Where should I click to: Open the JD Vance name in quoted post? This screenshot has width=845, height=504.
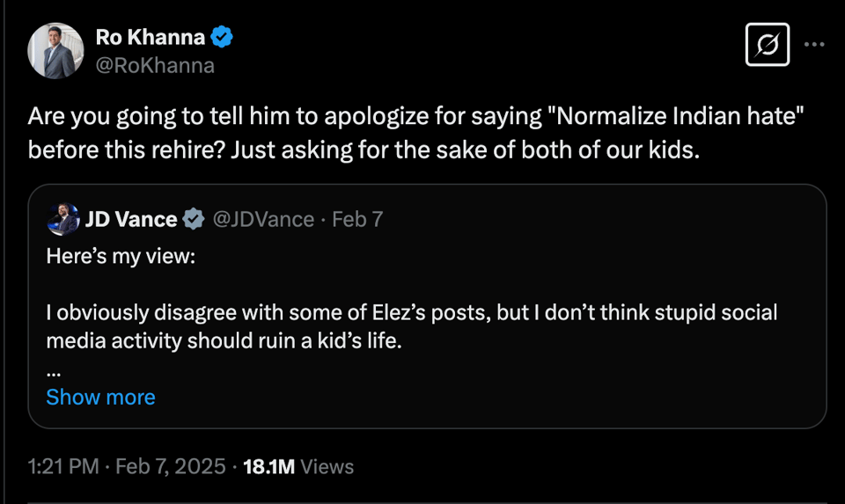click(132, 219)
